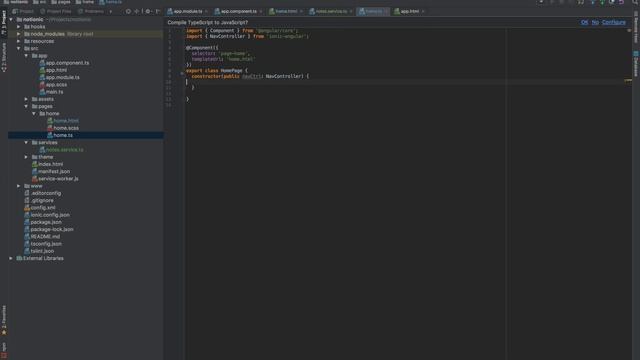Expand the theme folder
Image resolution: width=640 pixels, height=360 pixels.
point(27,157)
